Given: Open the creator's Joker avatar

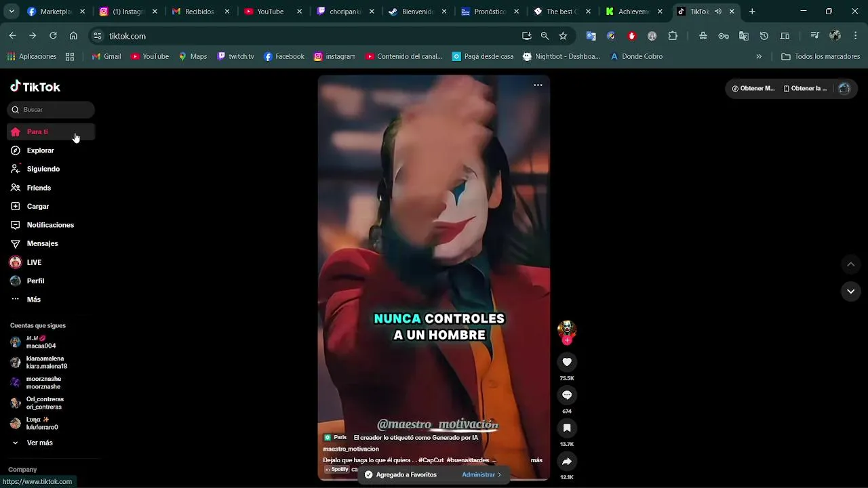Looking at the screenshot, I should coord(567,330).
